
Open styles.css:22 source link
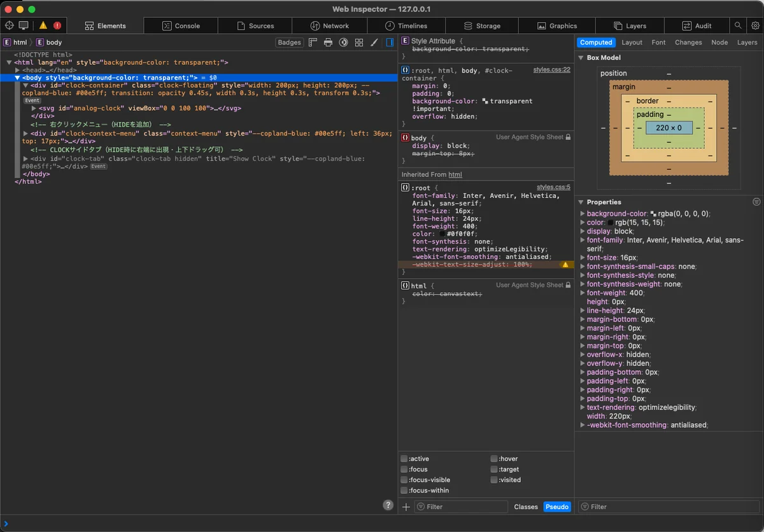coord(551,69)
